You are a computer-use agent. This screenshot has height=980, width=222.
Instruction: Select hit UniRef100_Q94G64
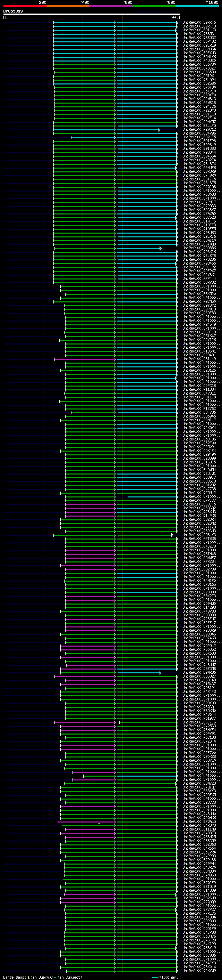tap(199, 156)
